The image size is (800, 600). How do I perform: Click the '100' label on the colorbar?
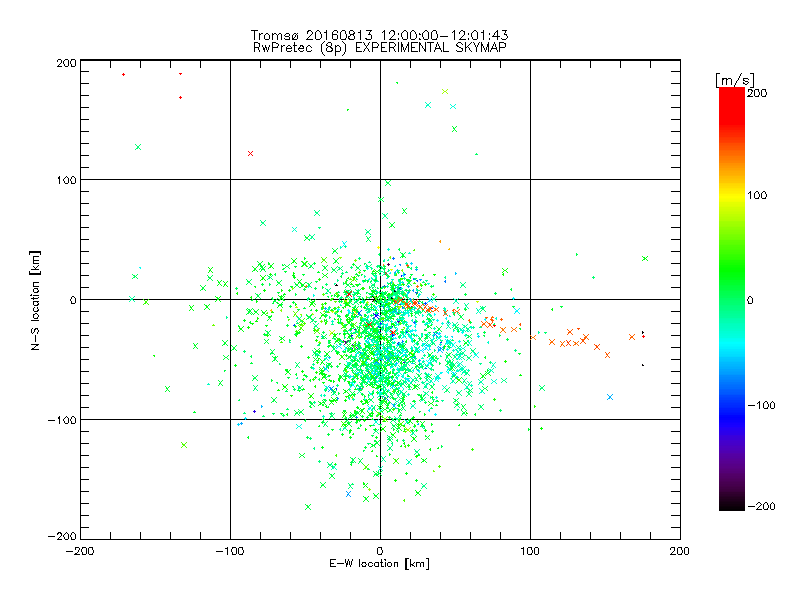pos(757,195)
